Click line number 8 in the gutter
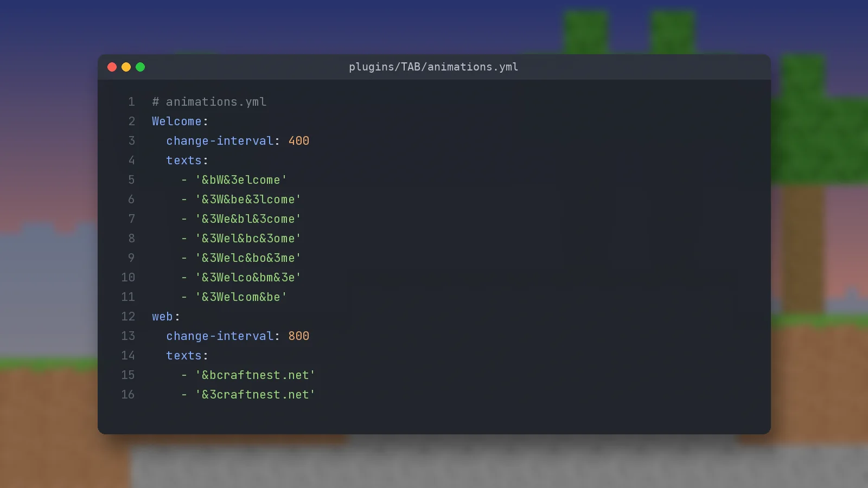868x488 pixels. click(x=131, y=239)
